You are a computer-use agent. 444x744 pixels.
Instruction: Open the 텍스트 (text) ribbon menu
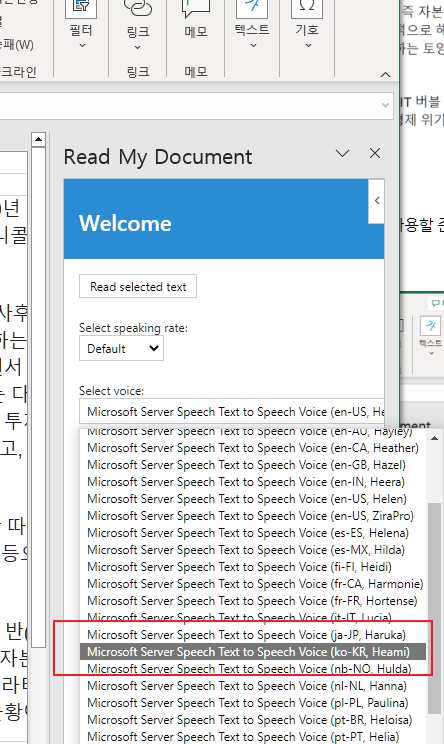(x=252, y=24)
